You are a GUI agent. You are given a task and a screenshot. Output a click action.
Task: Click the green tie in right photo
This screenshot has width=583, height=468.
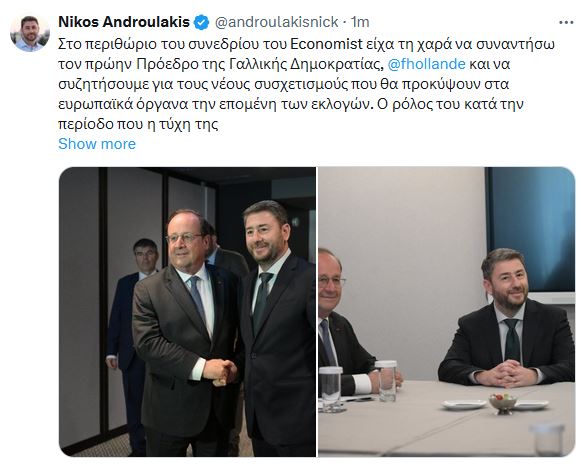point(512,340)
